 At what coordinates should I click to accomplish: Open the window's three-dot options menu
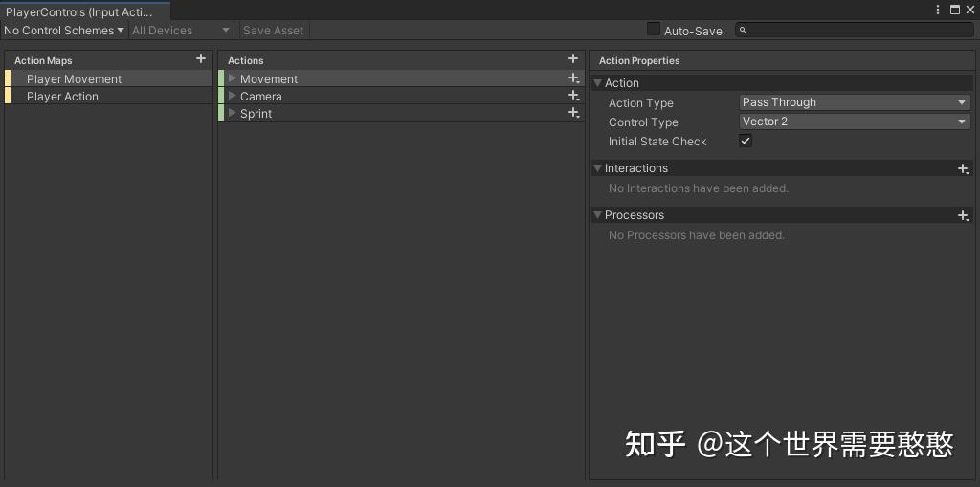tap(938, 10)
